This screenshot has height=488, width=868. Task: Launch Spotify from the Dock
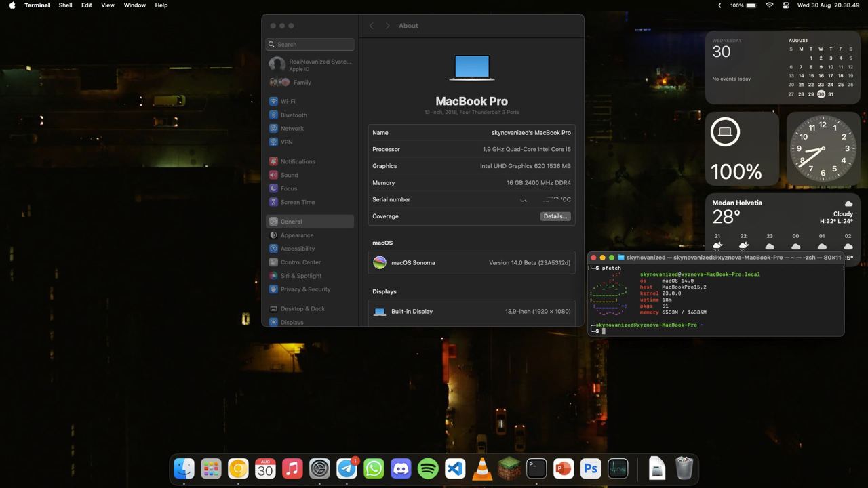point(428,468)
